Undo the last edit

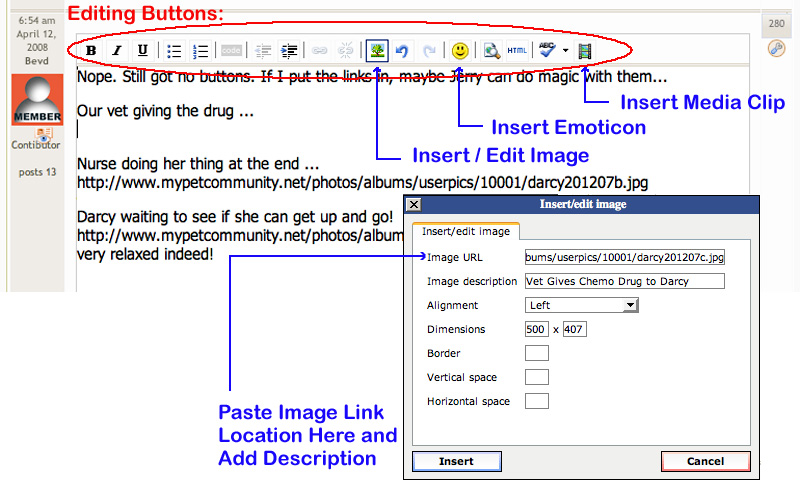(402, 51)
